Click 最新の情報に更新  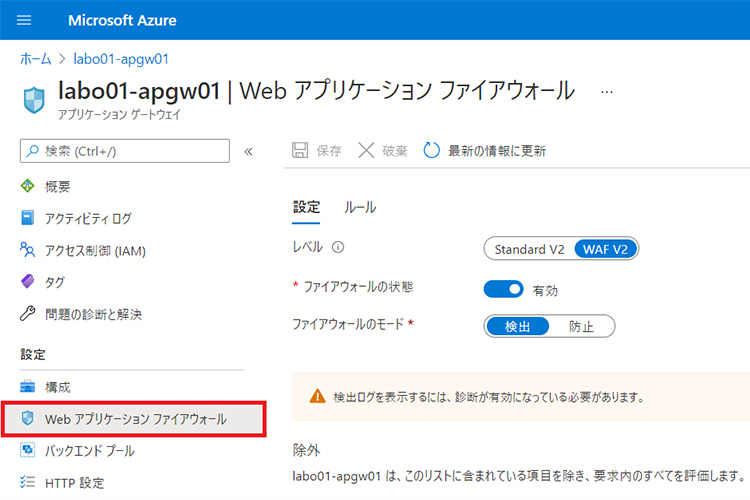(x=496, y=151)
